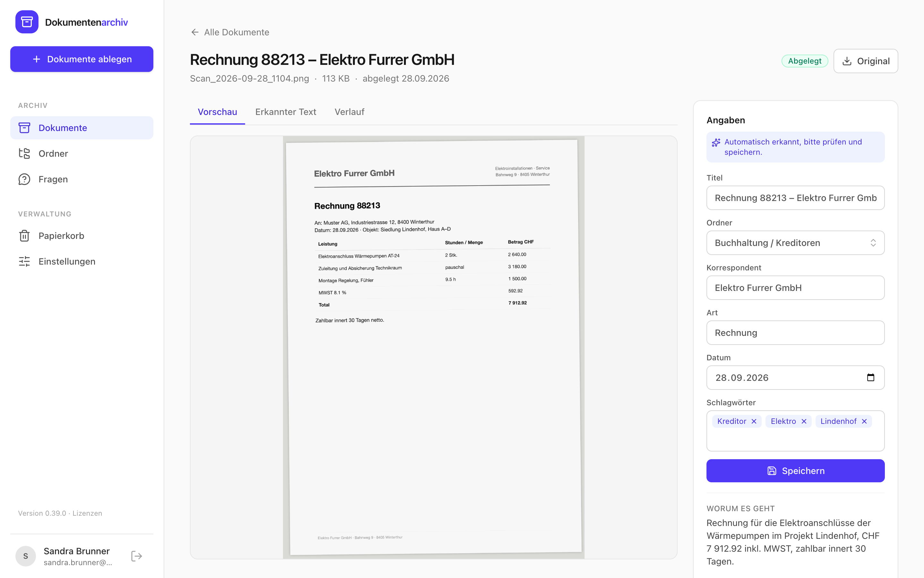The height and width of the screenshot is (578, 924).
Task: Click the Datum field 28.09.2026
Action: (795, 378)
